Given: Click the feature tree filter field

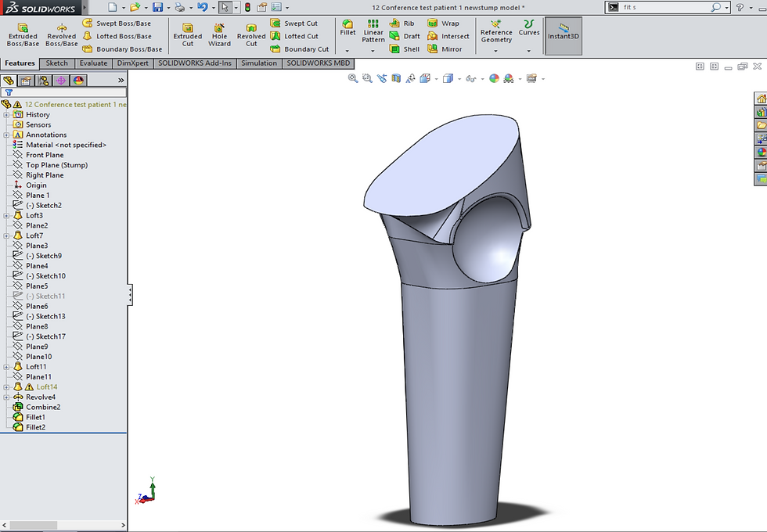Looking at the screenshot, I should [x=63, y=92].
